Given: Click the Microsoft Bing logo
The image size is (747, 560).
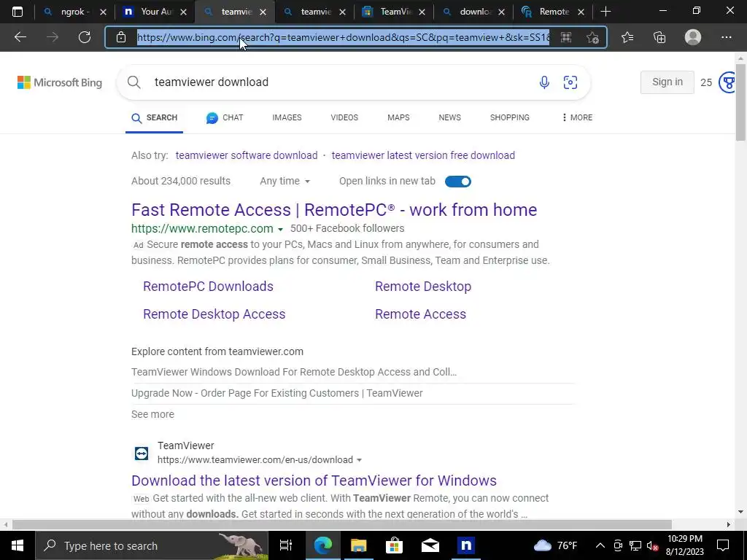Looking at the screenshot, I should pyautogui.click(x=60, y=82).
